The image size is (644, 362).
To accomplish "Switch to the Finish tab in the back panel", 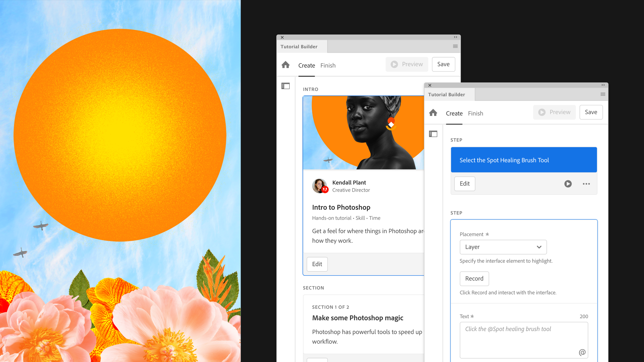I will click(328, 66).
